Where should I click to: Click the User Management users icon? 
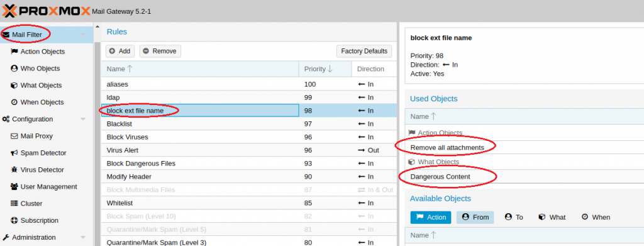[14, 186]
